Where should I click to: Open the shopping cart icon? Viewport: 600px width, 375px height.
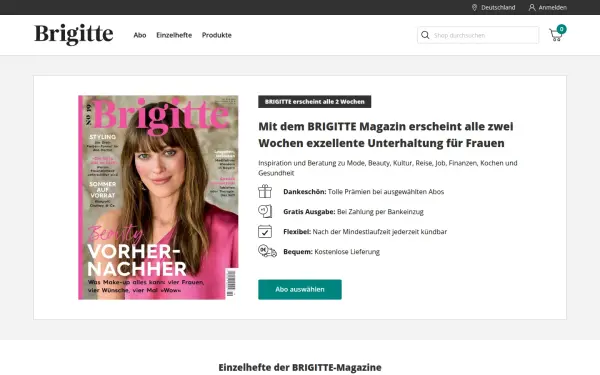[555, 35]
